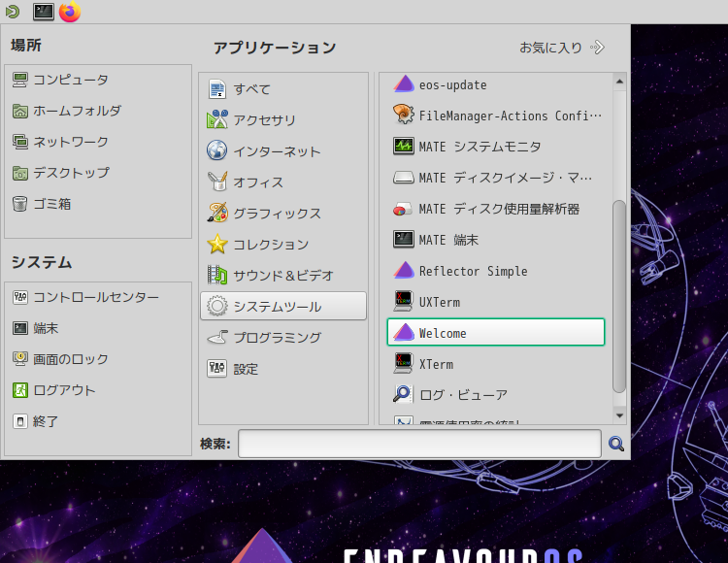Launch MATE ディスク使用量解析器
Screen dimensions: 728x563
pos(496,209)
